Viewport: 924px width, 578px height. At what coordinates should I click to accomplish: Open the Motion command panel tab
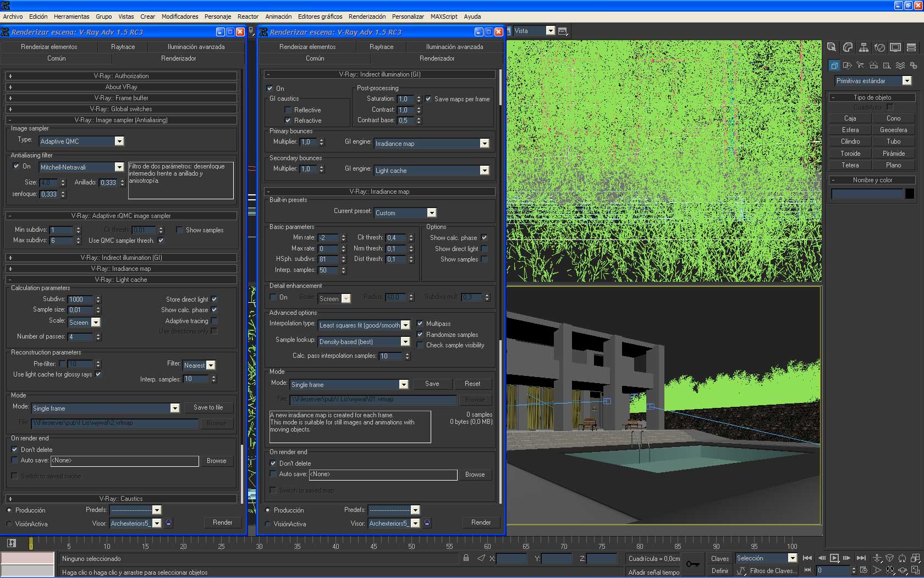tap(879, 48)
